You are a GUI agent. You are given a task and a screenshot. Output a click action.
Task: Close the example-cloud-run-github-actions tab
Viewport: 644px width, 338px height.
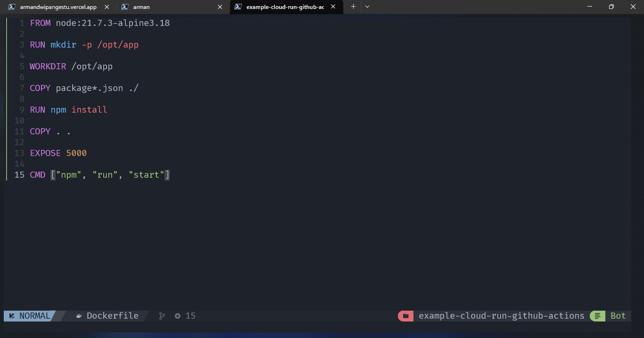click(333, 7)
